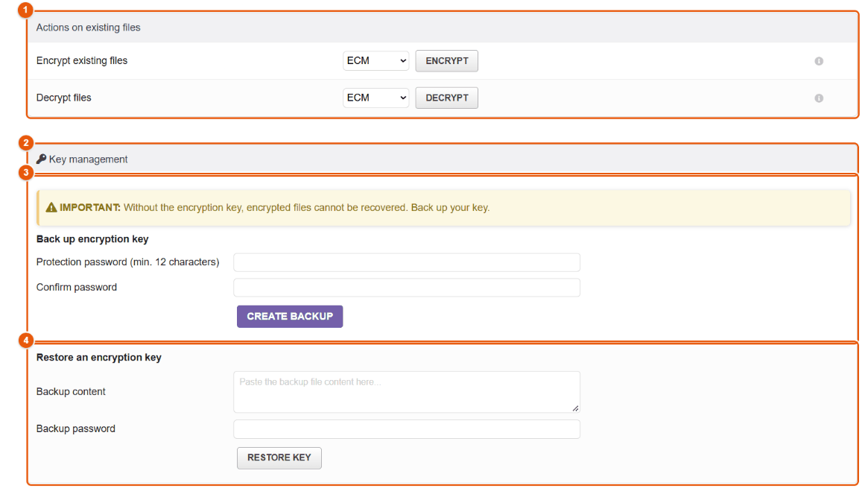The height and width of the screenshot is (491, 868).
Task: Click the Actions on existing files header
Action: (443, 27)
